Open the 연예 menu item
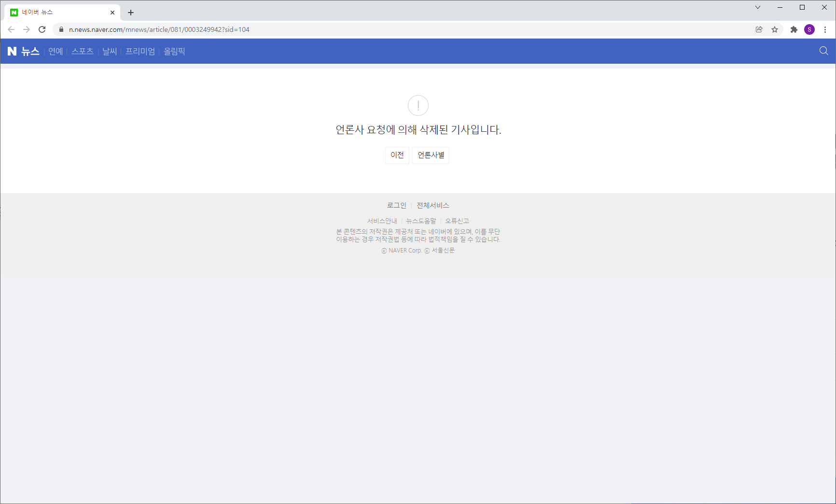This screenshot has width=836, height=504. click(56, 51)
